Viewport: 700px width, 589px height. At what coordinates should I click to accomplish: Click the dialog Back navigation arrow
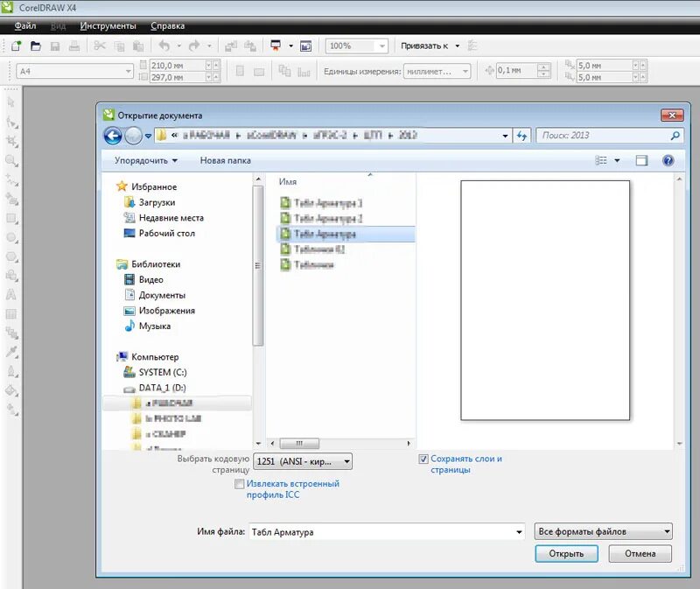(113, 136)
